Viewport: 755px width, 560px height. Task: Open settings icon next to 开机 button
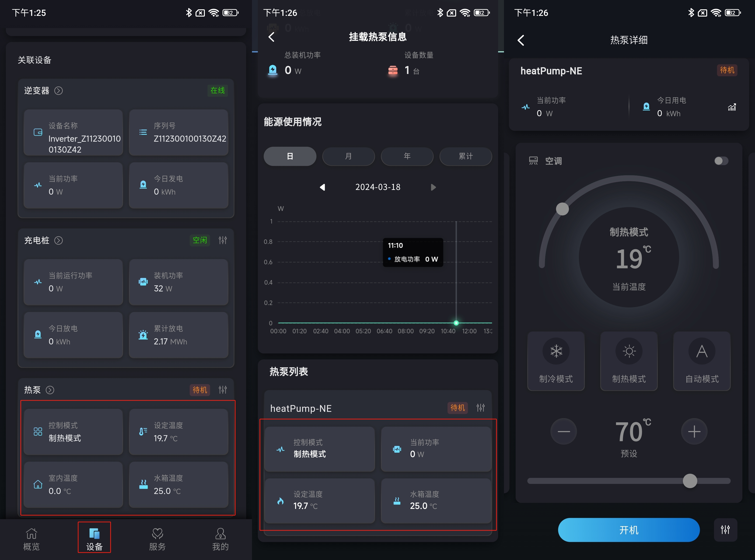(725, 529)
